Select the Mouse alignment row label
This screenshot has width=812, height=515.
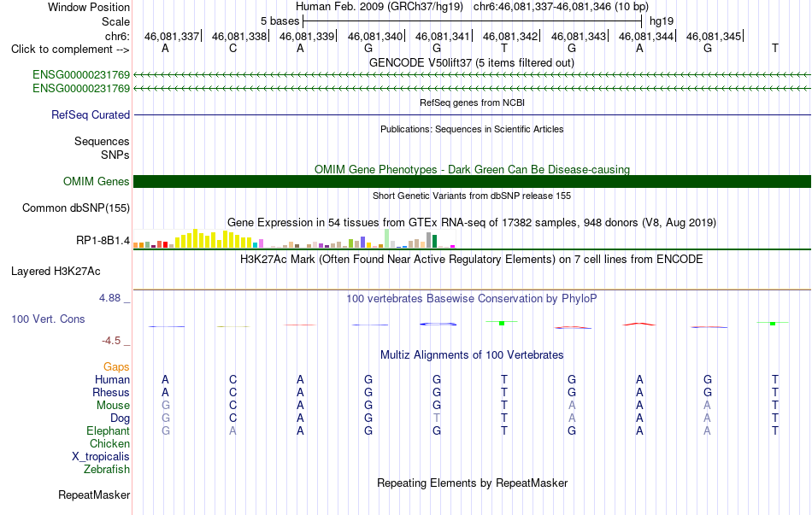click(x=113, y=406)
